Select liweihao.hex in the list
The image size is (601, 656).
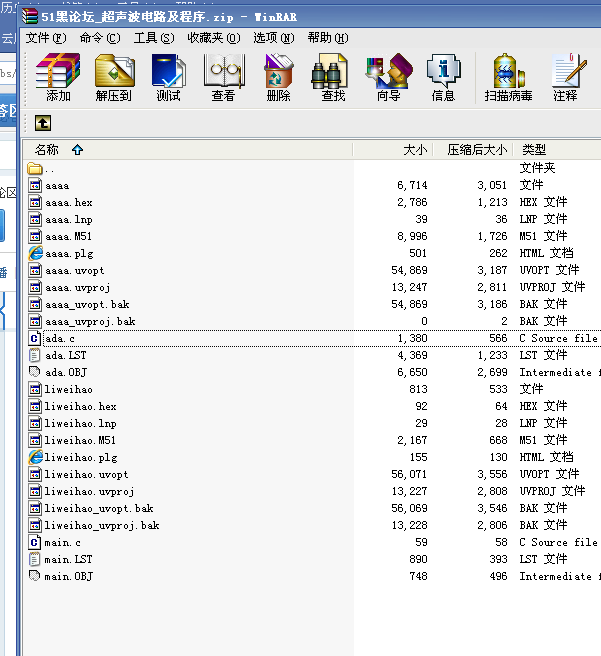(x=80, y=406)
